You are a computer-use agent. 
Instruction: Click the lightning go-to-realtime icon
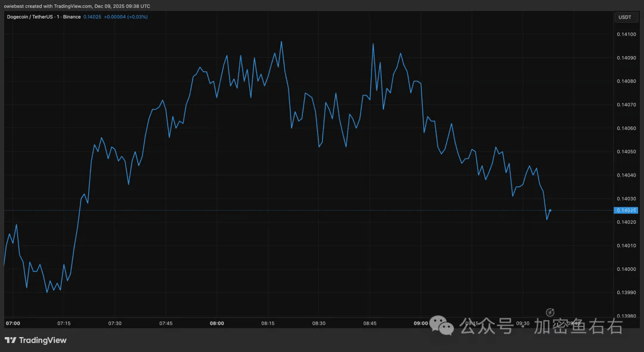(x=550, y=313)
